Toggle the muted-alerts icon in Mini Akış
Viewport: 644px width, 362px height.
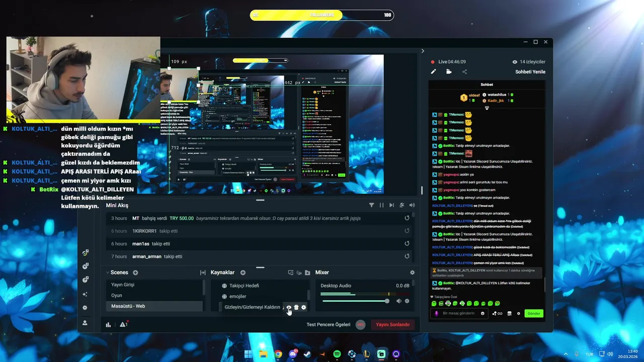(x=401, y=205)
